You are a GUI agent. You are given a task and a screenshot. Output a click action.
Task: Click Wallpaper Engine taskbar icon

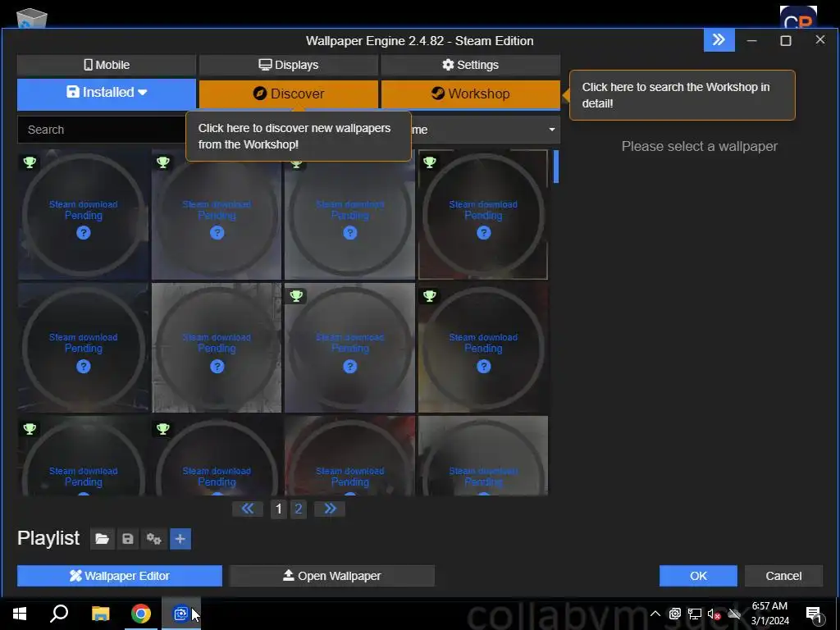181,614
